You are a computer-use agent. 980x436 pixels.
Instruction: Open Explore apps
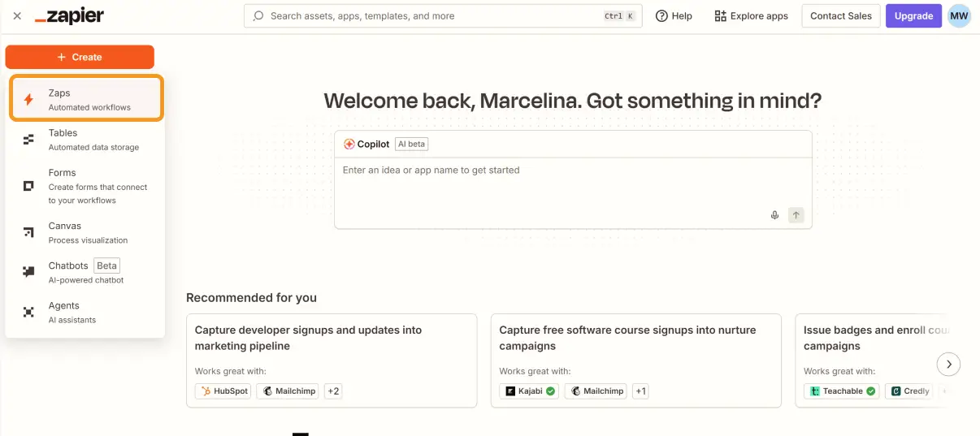tap(751, 16)
